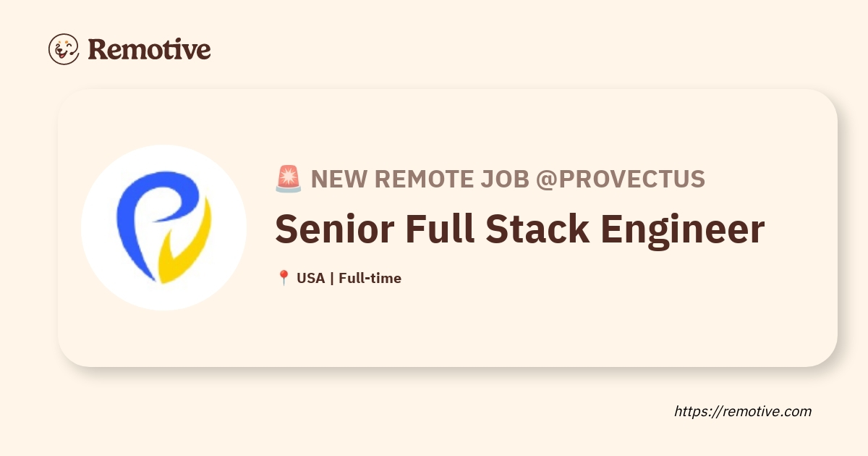Open the Senior Full Stack Engineer title
868x456 pixels.
coord(519,229)
